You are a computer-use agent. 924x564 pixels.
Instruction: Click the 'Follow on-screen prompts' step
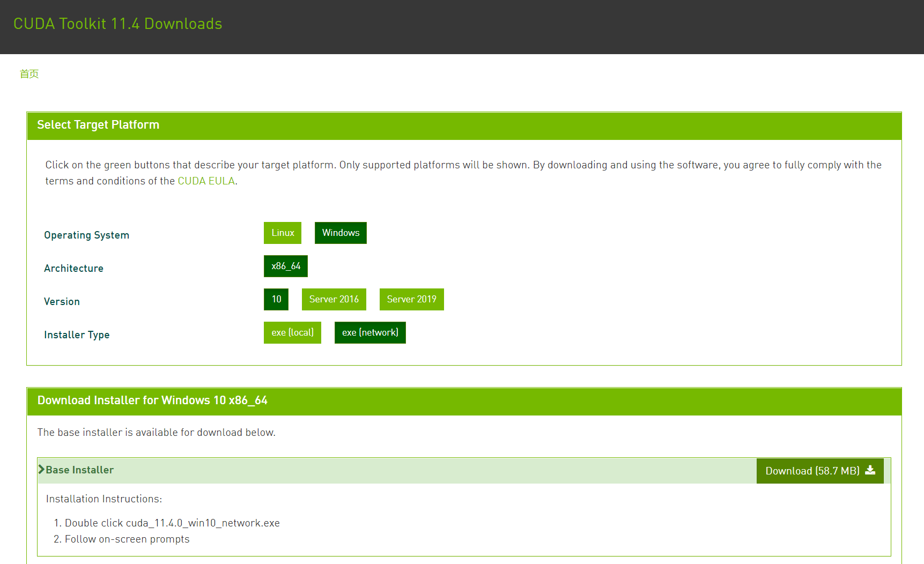127,539
